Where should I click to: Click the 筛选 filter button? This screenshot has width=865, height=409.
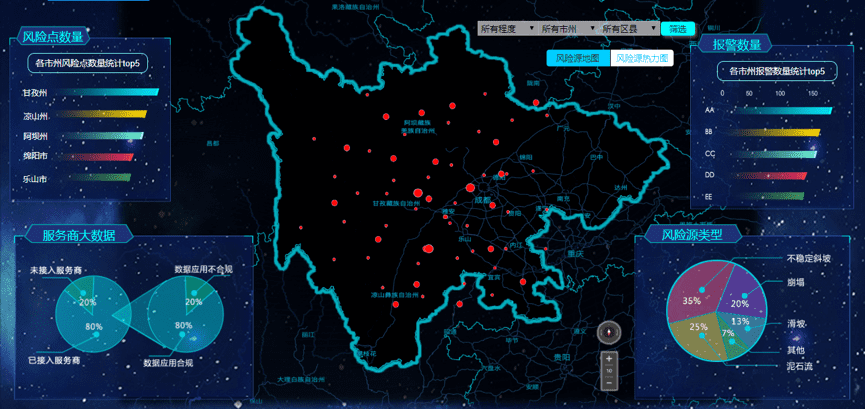click(678, 28)
